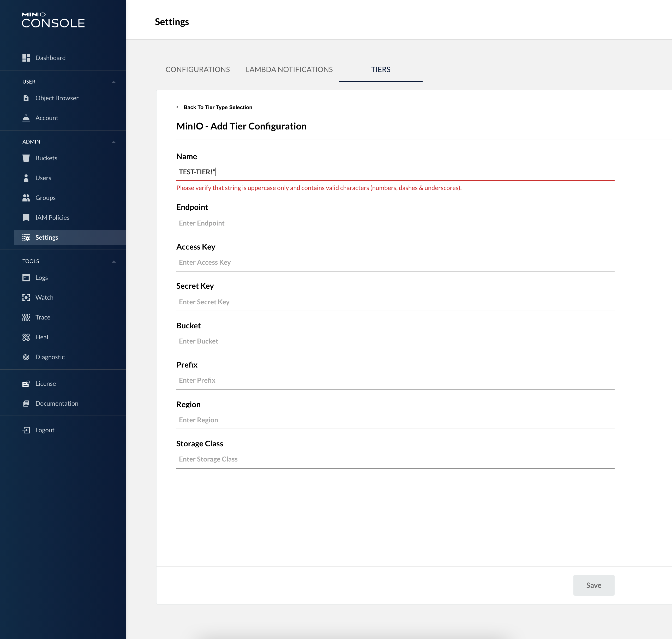The height and width of the screenshot is (639, 672).
Task: Focus the Name field containing TEST-TIER
Action: [x=395, y=172]
